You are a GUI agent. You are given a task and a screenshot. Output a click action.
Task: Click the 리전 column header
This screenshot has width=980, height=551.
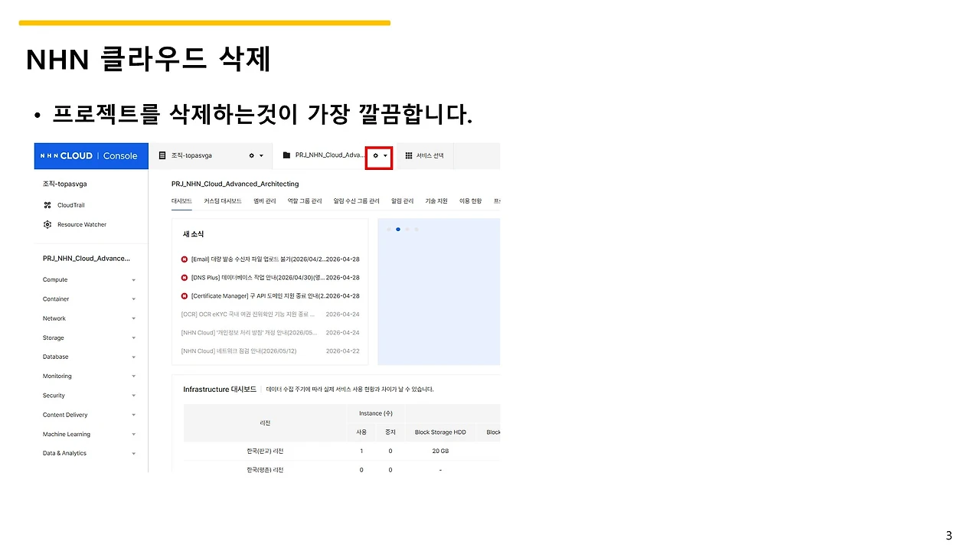click(x=266, y=423)
